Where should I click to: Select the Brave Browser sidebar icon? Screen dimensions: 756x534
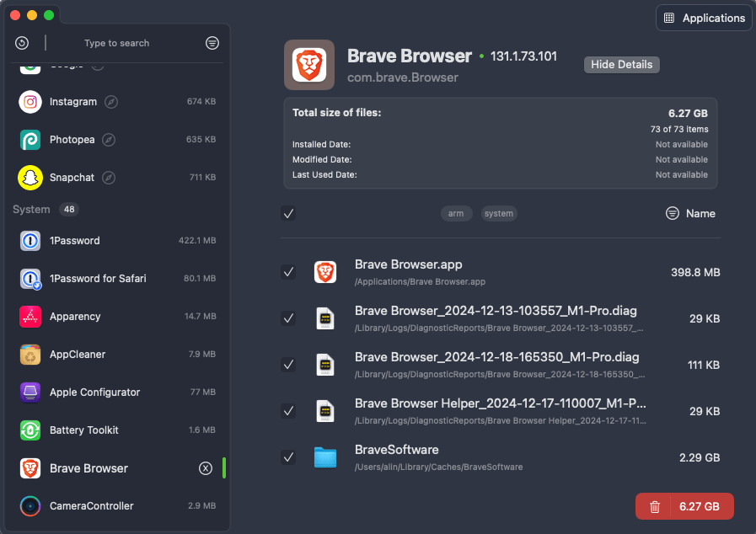coord(30,468)
